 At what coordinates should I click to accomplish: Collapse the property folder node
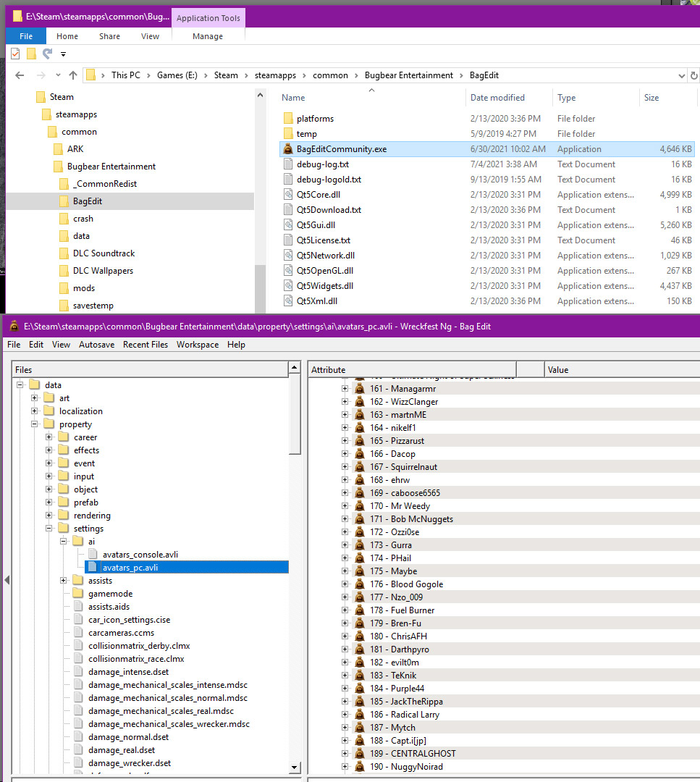tap(35, 424)
